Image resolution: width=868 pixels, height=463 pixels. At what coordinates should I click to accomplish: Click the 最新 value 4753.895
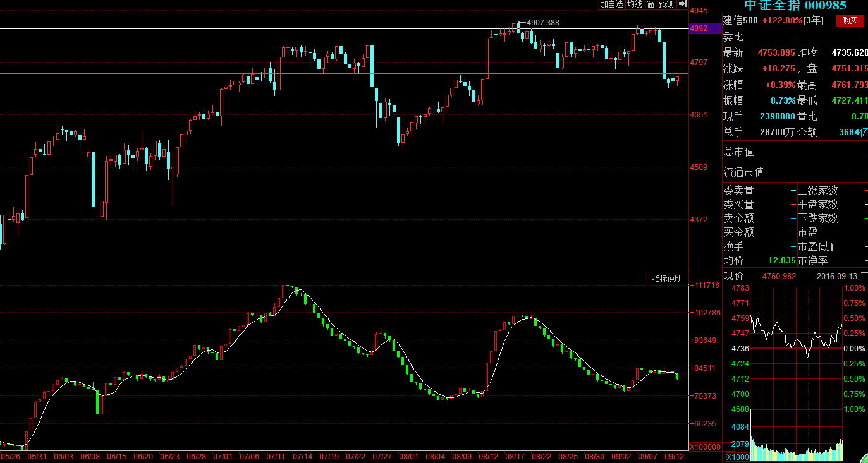click(776, 53)
